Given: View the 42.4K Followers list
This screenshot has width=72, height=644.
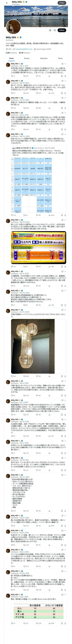Looking at the screenshot, I should tap(24, 53).
